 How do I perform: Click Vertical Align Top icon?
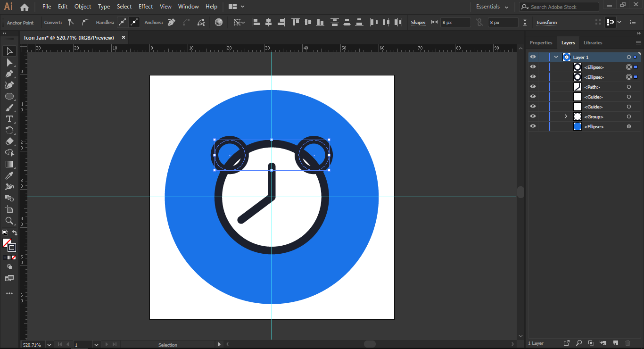point(296,22)
